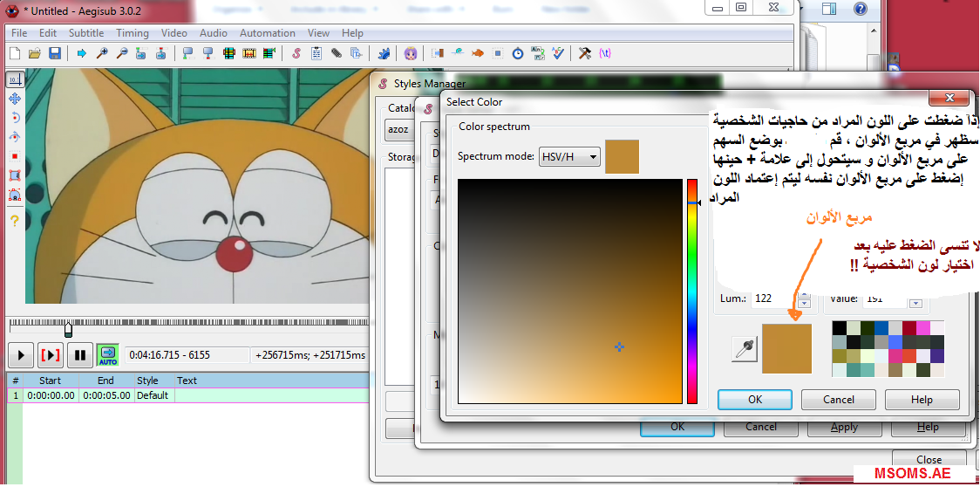
Task: Open the Automation menu
Action: pos(267,33)
